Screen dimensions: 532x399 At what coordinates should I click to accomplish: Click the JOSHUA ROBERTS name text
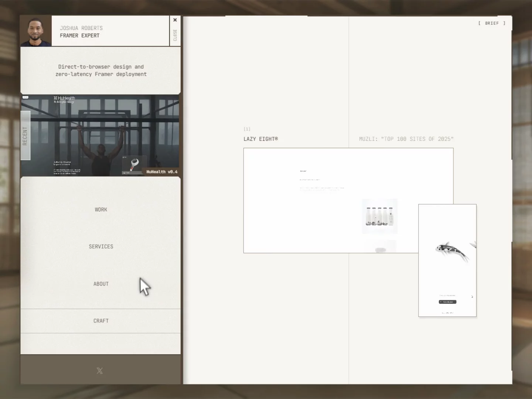(81, 28)
